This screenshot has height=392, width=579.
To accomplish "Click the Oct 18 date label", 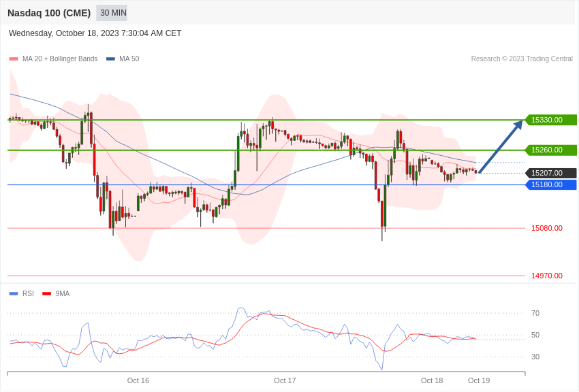I will coord(432,380).
